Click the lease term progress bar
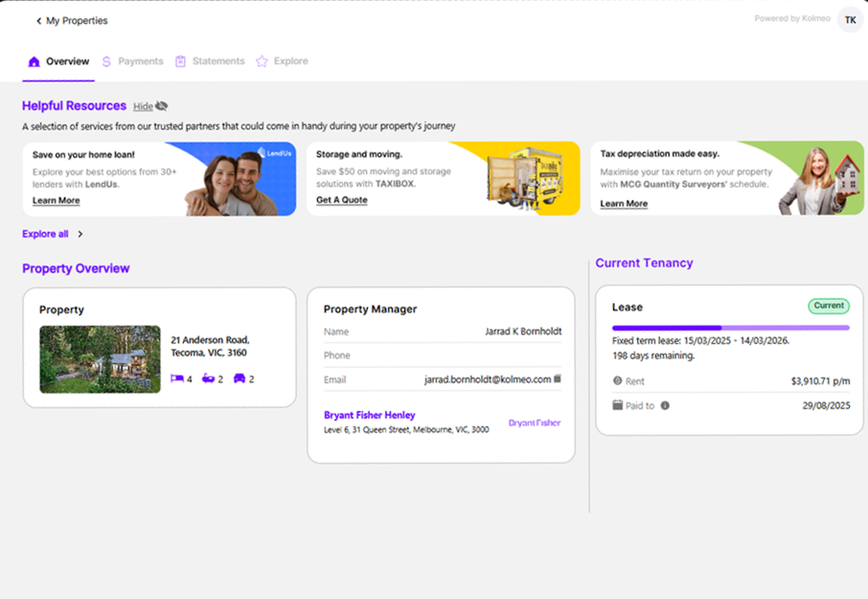868x599 pixels. [x=730, y=328]
